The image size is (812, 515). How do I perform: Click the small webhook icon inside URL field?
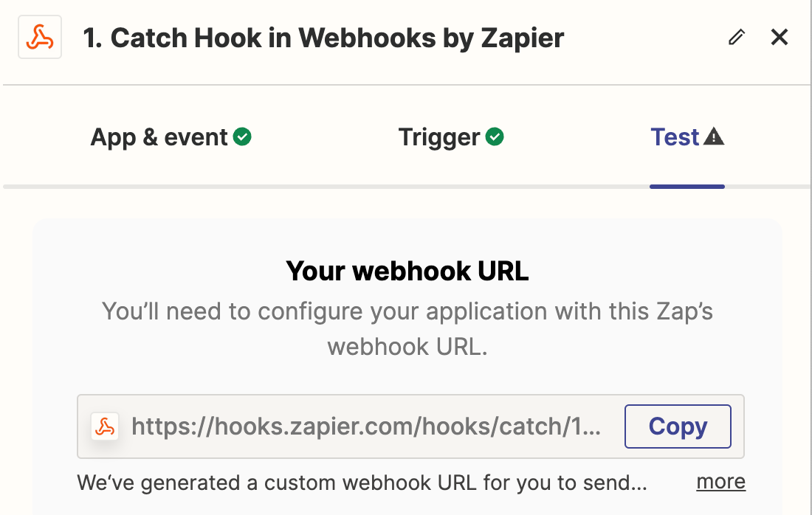coord(105,426)
